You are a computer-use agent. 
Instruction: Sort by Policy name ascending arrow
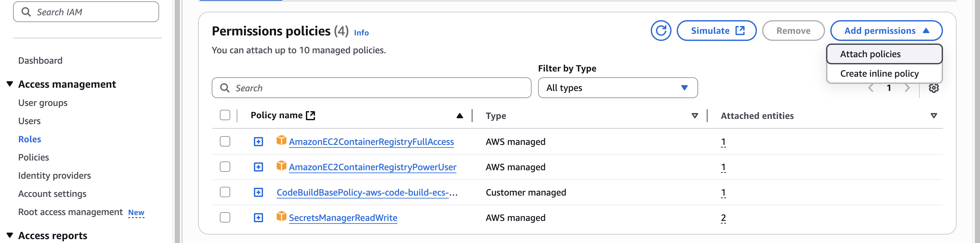coord(459,116)
